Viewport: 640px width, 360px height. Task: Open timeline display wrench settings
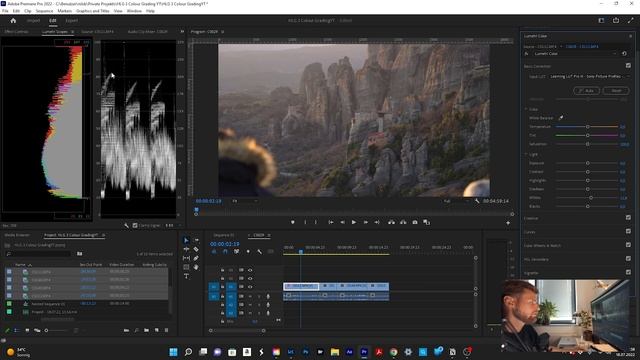coord(260,251)
